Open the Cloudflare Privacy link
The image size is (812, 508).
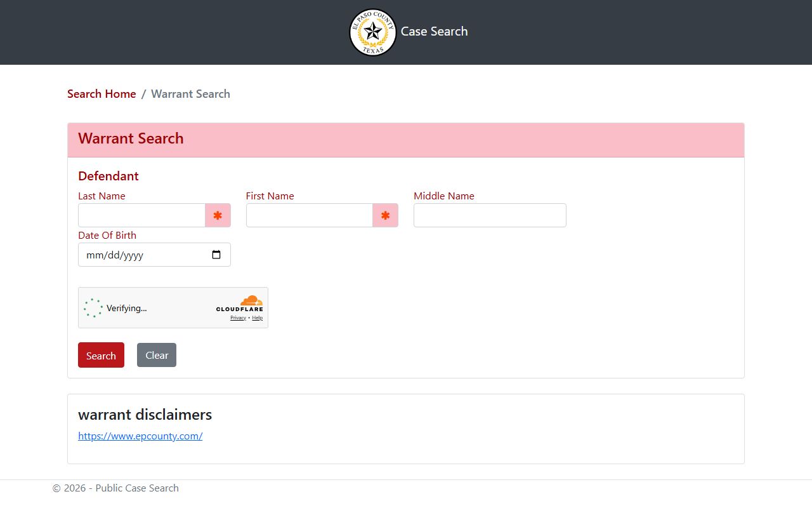(238, 317)
